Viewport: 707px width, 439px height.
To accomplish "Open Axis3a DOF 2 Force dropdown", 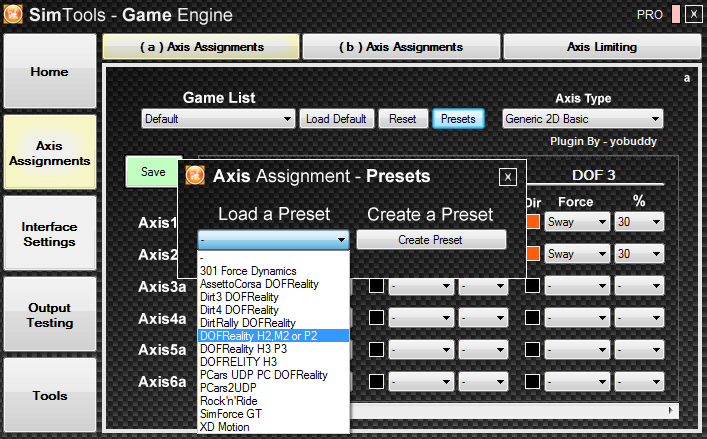I will (421, 286).
